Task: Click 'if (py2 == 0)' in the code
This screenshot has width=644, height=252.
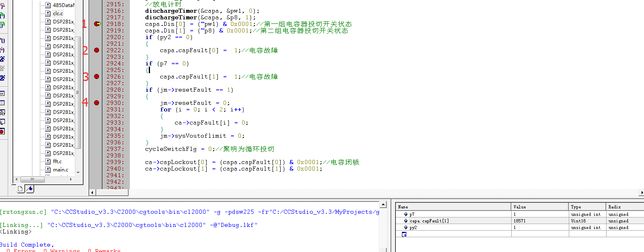Action: click(169, 37)
